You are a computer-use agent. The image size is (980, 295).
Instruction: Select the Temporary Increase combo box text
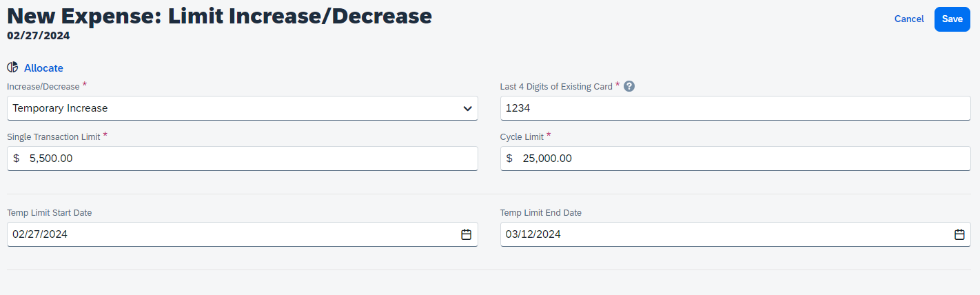click(x=60, y=108)
